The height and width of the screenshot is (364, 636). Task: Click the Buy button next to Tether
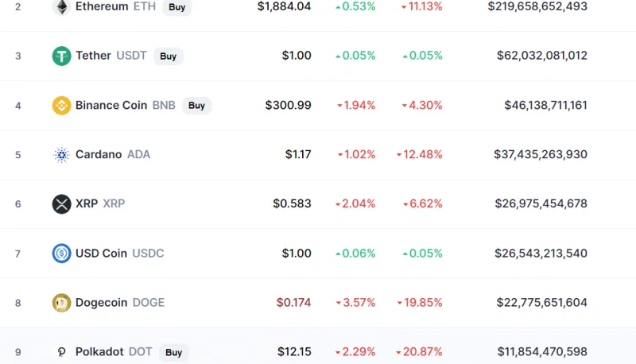coord(168,56)
